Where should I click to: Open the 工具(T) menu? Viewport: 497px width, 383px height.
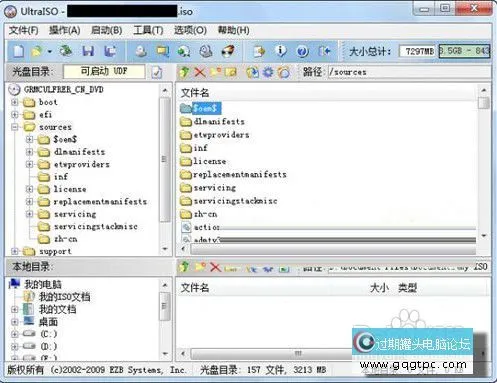tap(148, 30)
